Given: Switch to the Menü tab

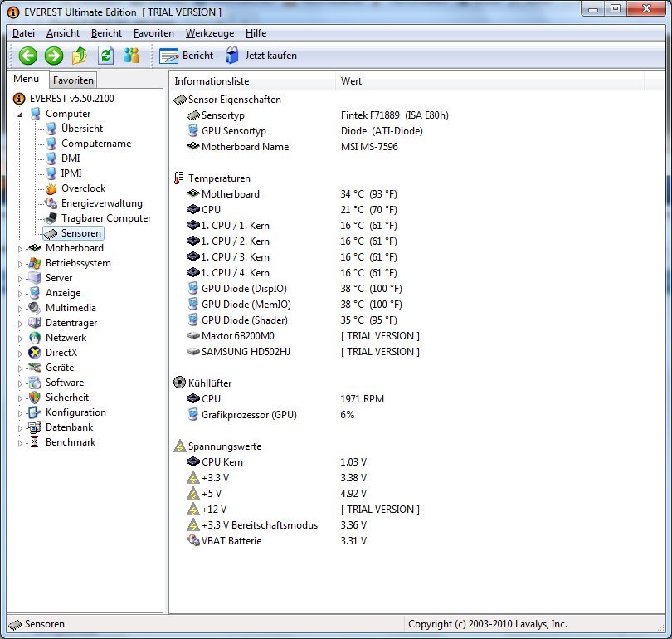Looking at the screenshot, I should point(27,80).
